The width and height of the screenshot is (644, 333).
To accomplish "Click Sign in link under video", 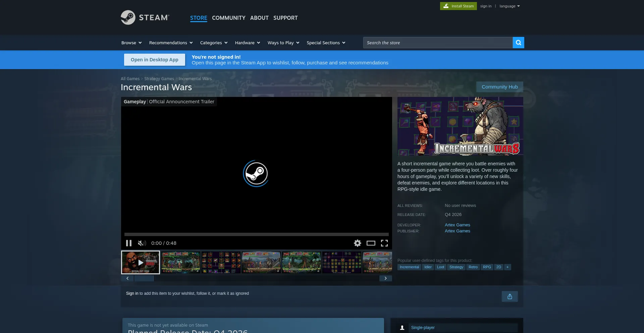I will pyautogui.click(x=132, y=293).
